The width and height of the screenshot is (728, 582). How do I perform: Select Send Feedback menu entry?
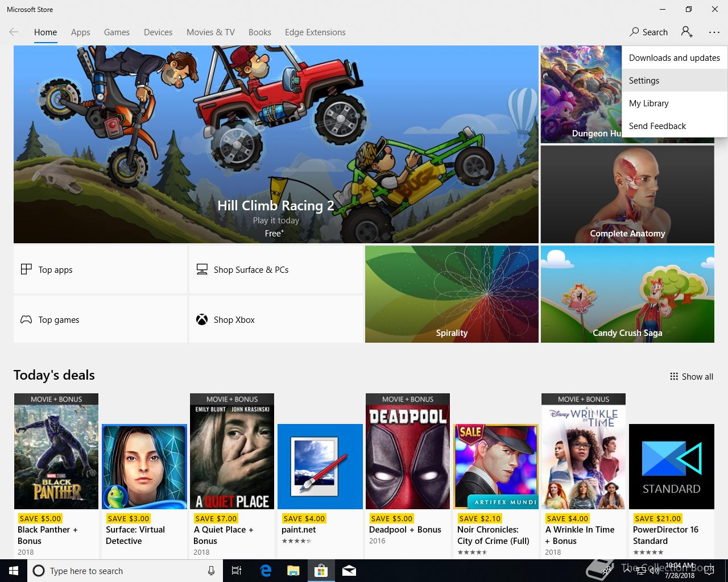click(x=675, y=126)
